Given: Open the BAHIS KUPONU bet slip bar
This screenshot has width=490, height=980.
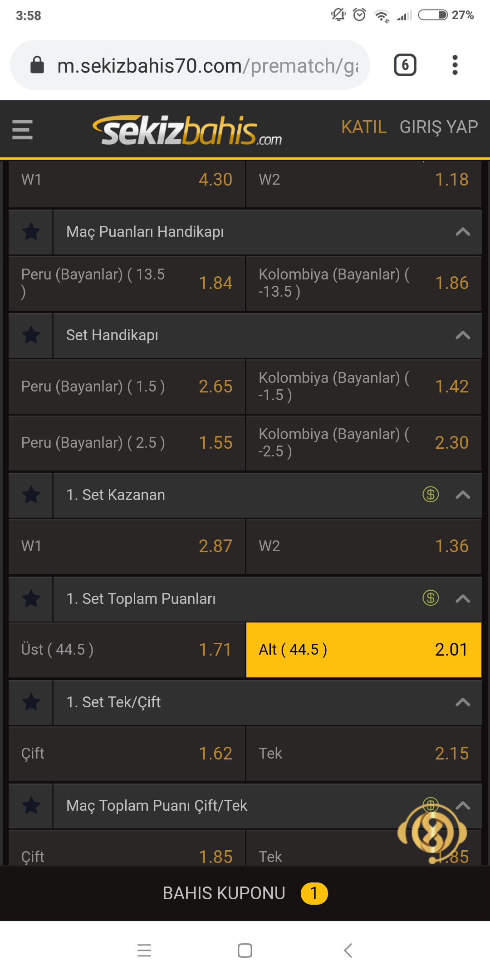Looking at the screenshot, I should (x=245, y=893).
